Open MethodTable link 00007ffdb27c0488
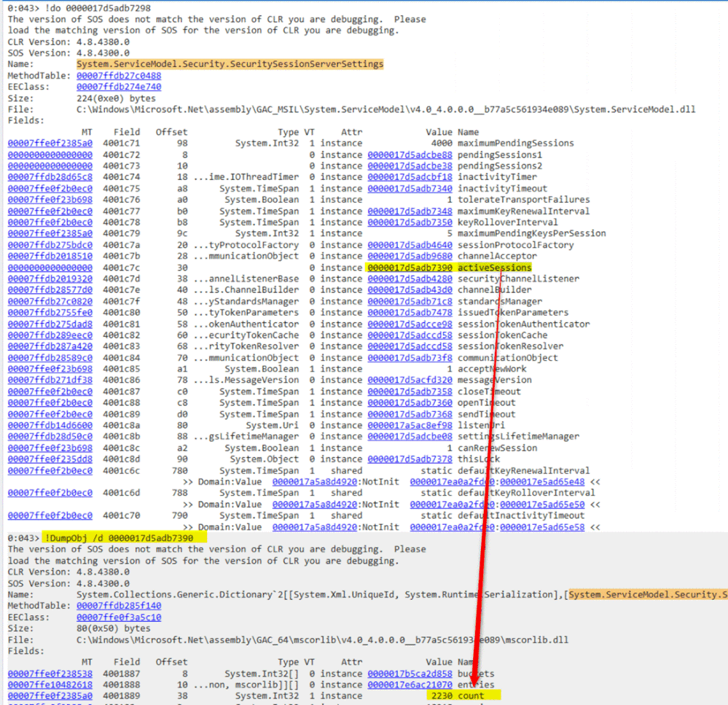Image resolution: width=728 pixels, height=705 pixels. [x=119, y=76]
